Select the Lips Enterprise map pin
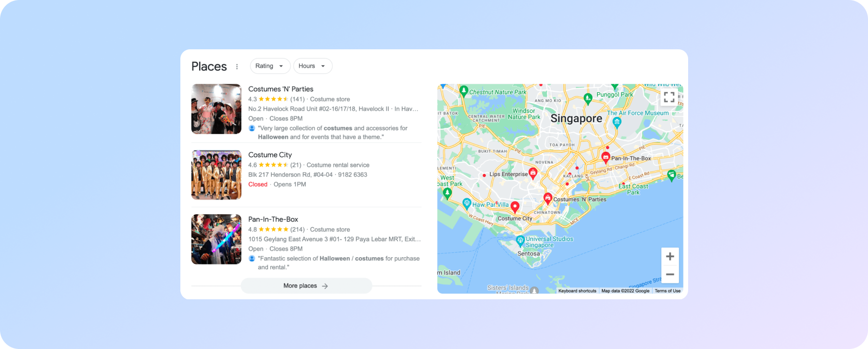This screenshot has width=868, height=349. (533, 173)
